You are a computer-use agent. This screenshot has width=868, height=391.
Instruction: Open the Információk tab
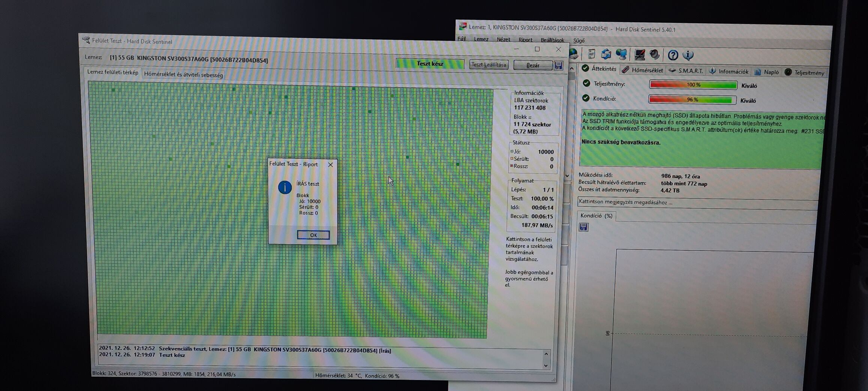tap(729, 71)
